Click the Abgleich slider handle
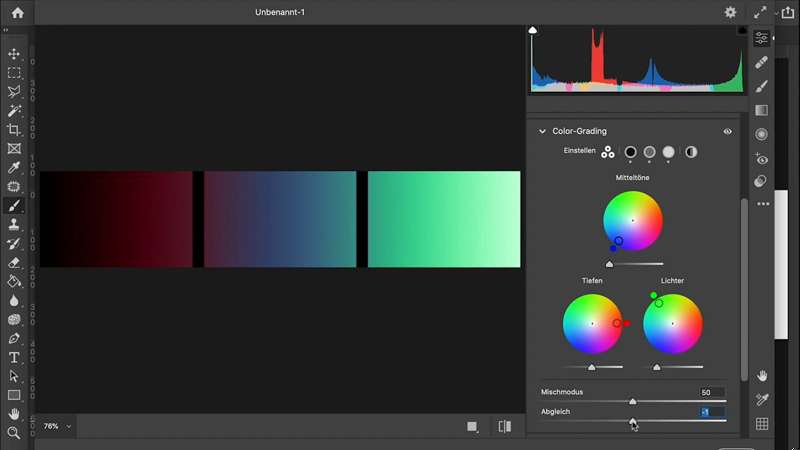The width and height of the screenshot is (800, 450). (633, 421)
